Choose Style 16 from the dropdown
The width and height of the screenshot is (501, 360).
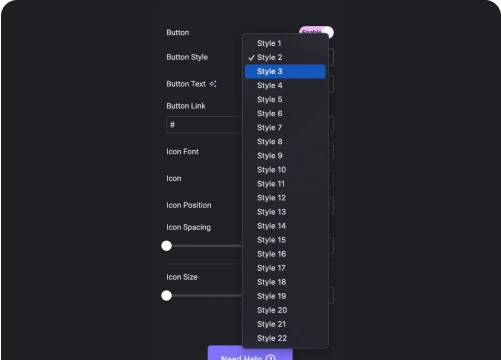pos(285,254)
